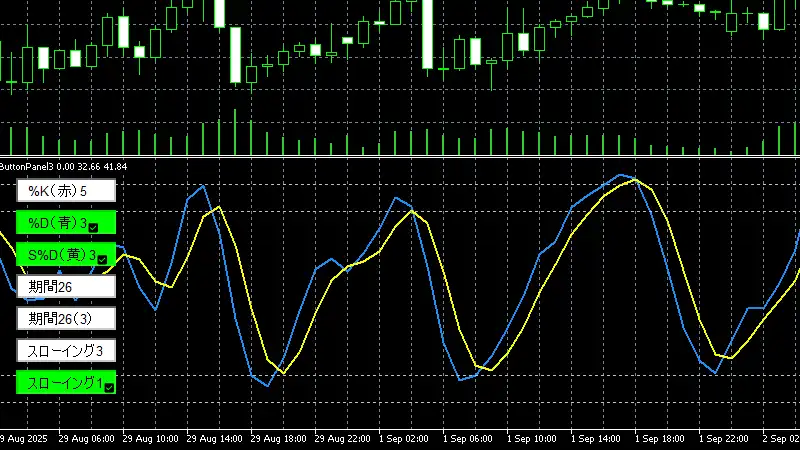
Task: Click the yellow line's highest peak
Action: pyautogui.click(x=635, y=181)
